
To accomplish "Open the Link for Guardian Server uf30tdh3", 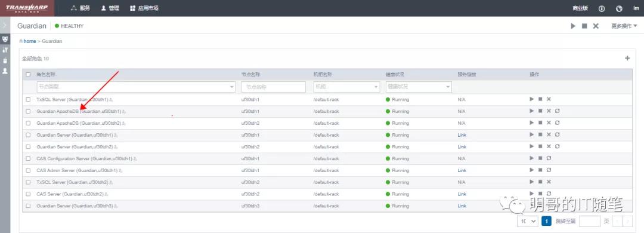I will [x=462, y=206].
